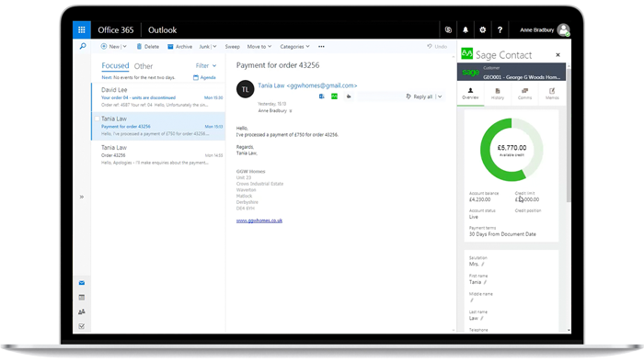Click the available credit donut chart

click(512, 150)
